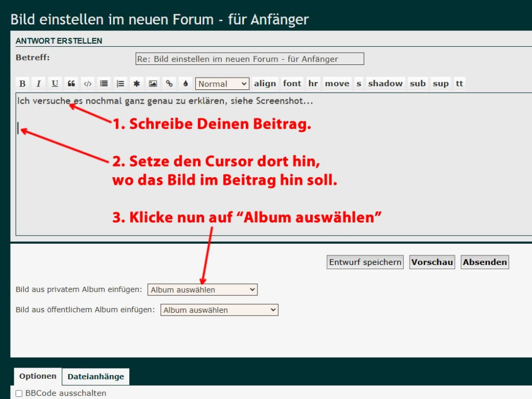532x399 pixels.
Task: Expand the private album 'Album auswählen' dropdown
Action: tap(202, 290)
